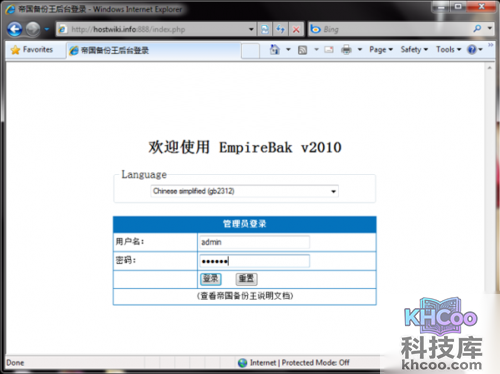Click the RSS feeds icon
Screen dimensions: 500x374
pyautogui.click(x=302, y=50)
